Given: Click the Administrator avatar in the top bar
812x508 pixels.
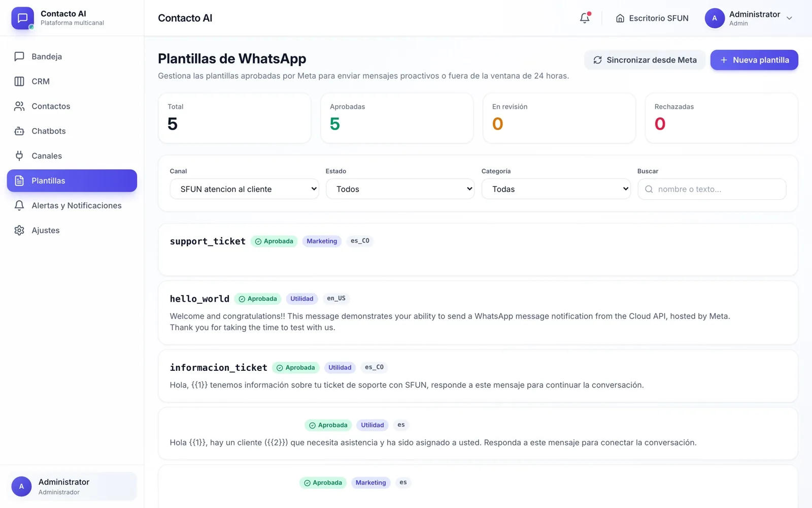Looking at the screenshot, I should click(715, 18).
